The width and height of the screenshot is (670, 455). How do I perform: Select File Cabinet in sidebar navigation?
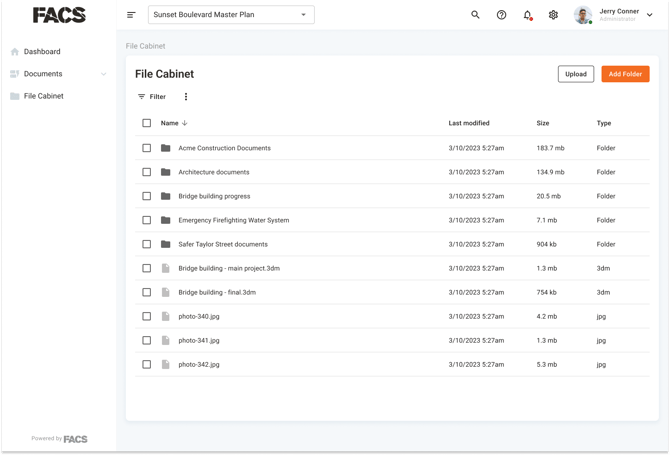(44, 96)
